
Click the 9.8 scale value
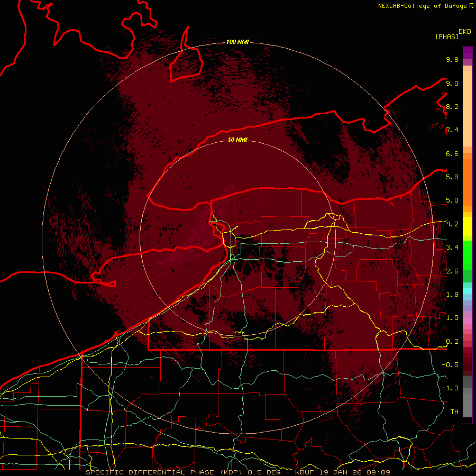tap(452, 59)
